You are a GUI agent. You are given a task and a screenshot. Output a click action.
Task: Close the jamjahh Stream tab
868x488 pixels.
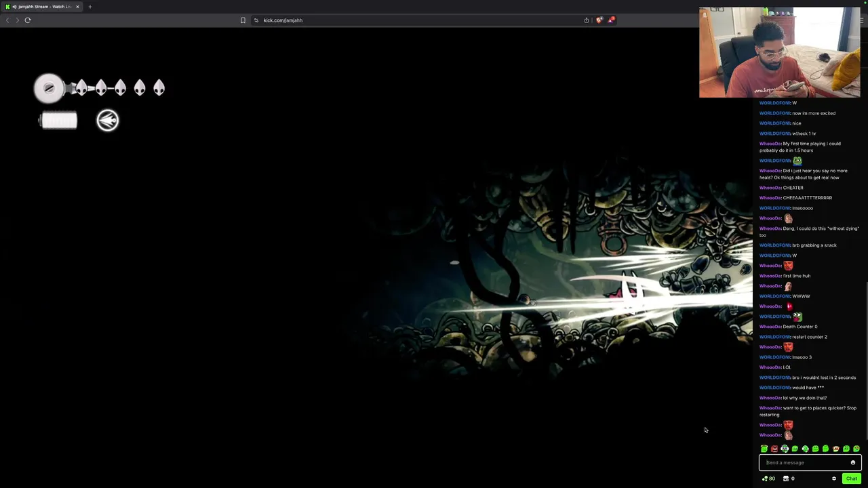77,7
